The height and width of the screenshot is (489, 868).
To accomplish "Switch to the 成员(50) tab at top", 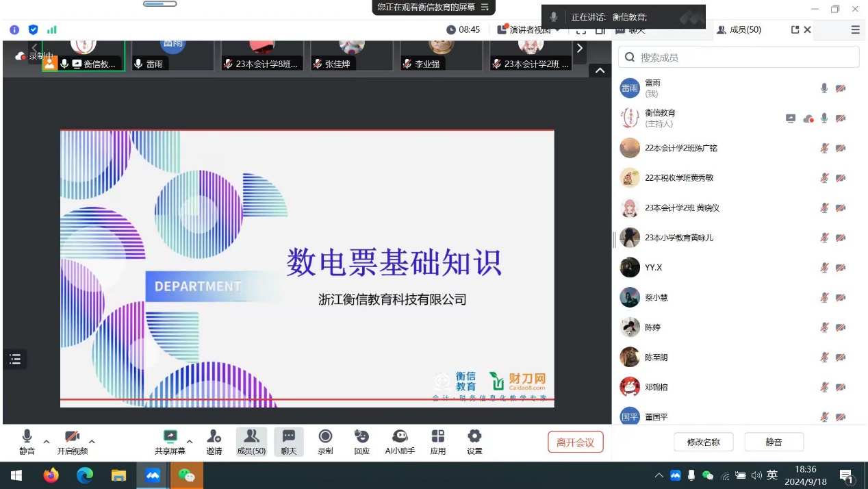I will coord(739,29).
